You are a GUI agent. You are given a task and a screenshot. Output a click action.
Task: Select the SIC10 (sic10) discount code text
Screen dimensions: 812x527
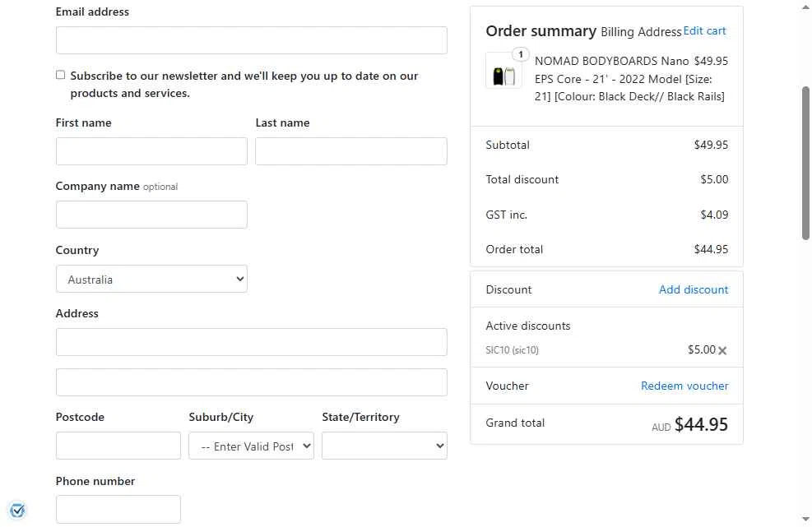tap(513, 350)
